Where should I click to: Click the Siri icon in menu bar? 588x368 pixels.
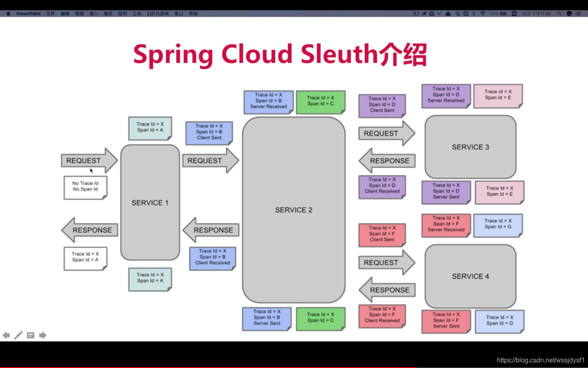point(569,13)
